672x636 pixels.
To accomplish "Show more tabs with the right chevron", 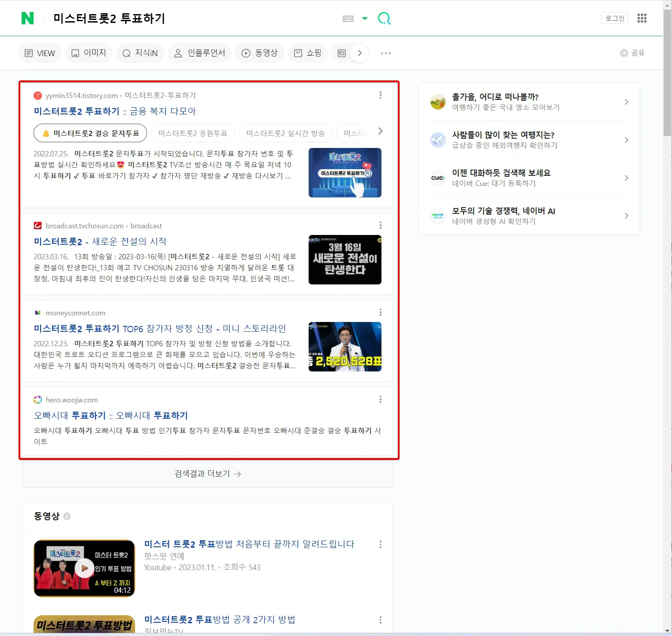I will pos(360,53).
